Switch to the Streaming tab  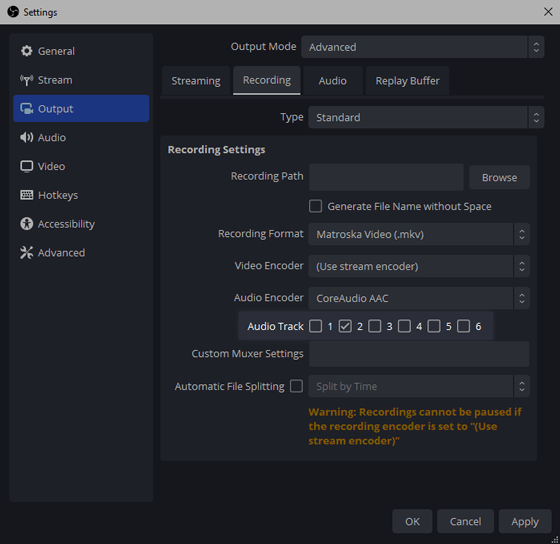tap(196, 81)
